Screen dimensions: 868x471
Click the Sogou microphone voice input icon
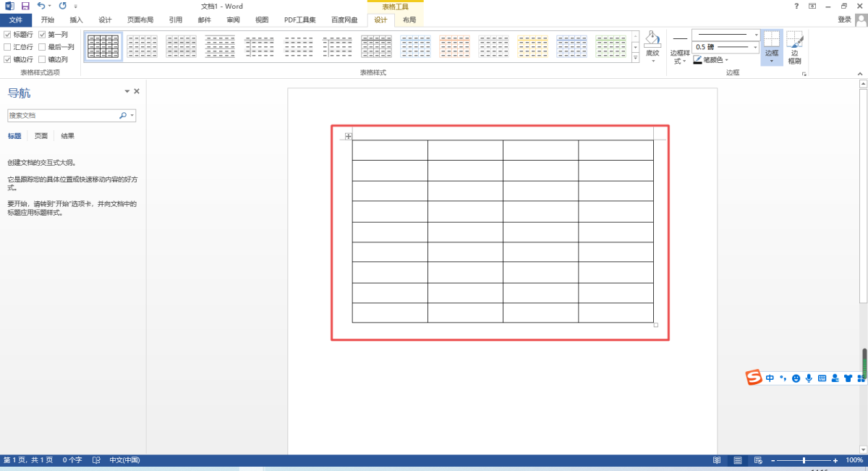[809, 378]
